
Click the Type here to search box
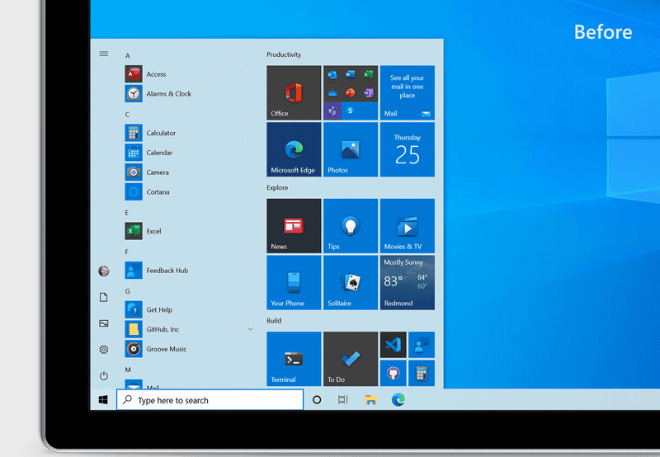[x=210, y=400]
